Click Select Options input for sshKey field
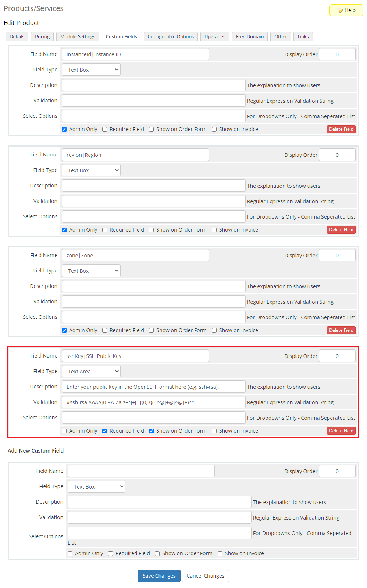 [153, 418]
